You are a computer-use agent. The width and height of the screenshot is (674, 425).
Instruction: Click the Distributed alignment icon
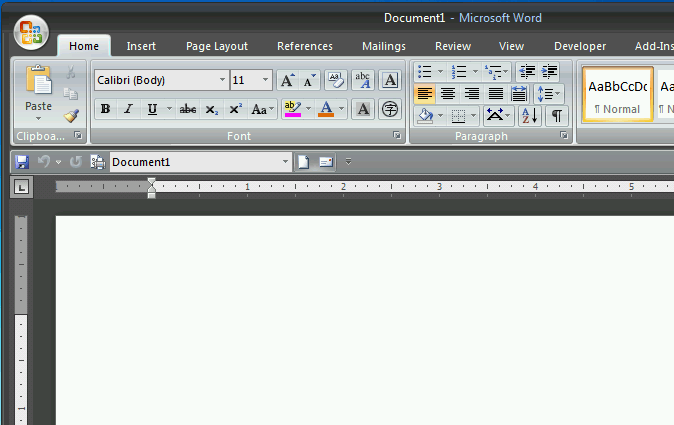[519, 94]
